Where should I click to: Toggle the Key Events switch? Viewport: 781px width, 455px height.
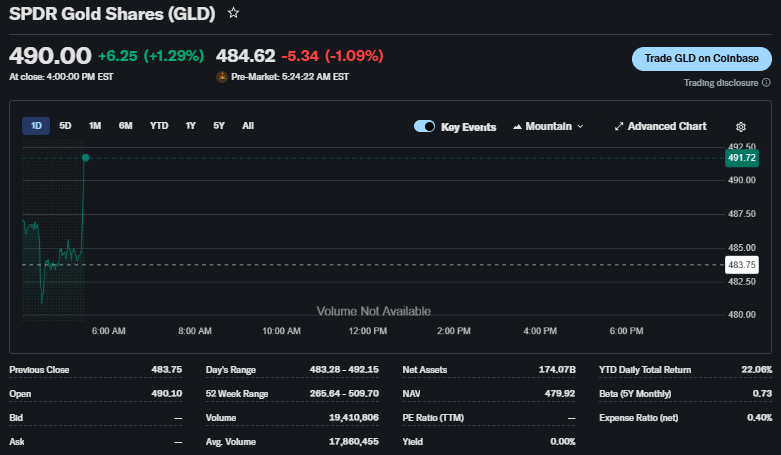point(424,127)
